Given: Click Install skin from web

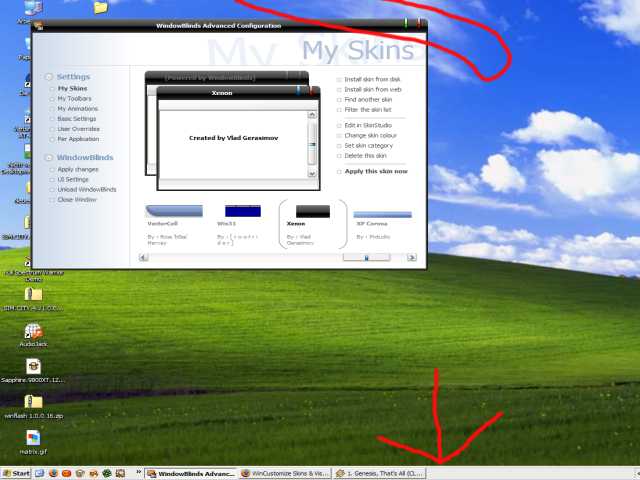Looking at the screenshot, I should (x=373, y=89).
